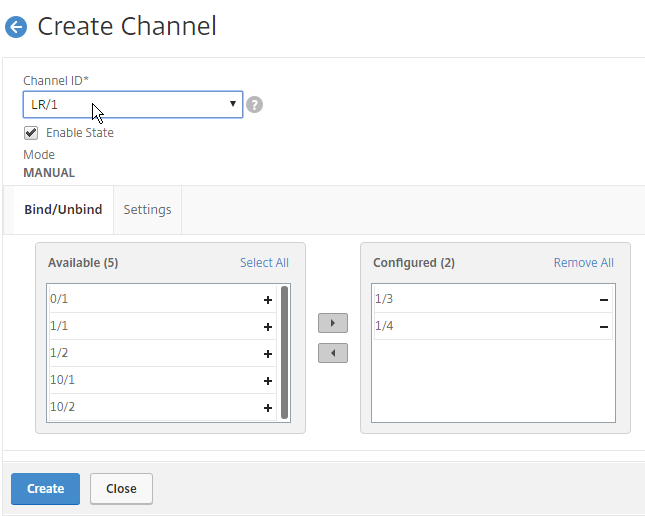Viewport: 645px width, 516px height.
Task: Add interface 10/1 with plus icon
Action: (x=268, y=381)
